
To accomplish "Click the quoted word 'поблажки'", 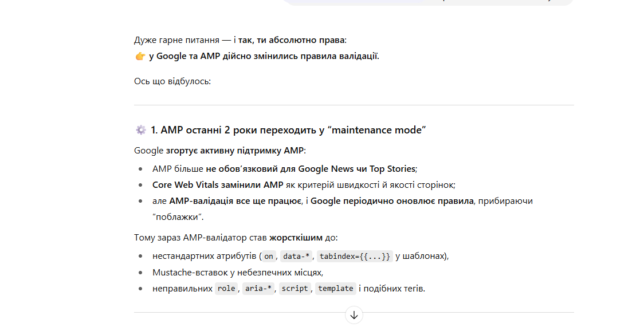I will [178, 217].
